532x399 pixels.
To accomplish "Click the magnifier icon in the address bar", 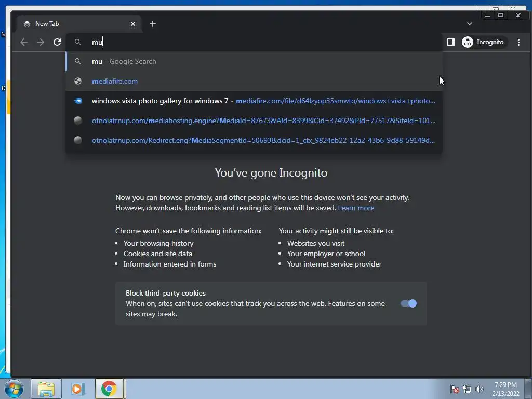I will click(x=78, y=42).
